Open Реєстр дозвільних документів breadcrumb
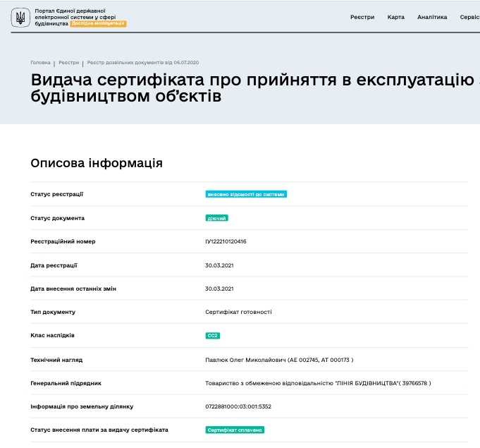This screenshot has width=480, height=448. 143,63
